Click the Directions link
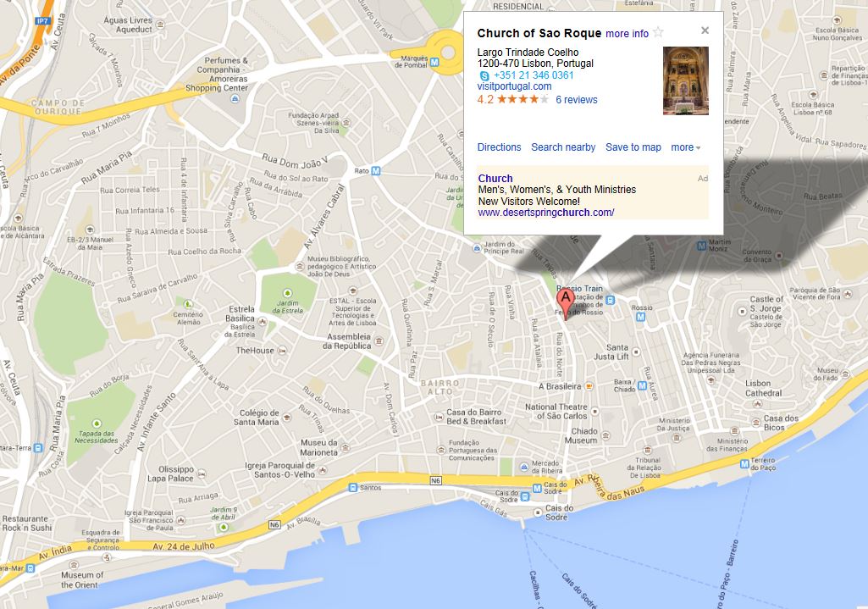The width and height of the screenshot is (868, 609). click(x=499, y=147)
